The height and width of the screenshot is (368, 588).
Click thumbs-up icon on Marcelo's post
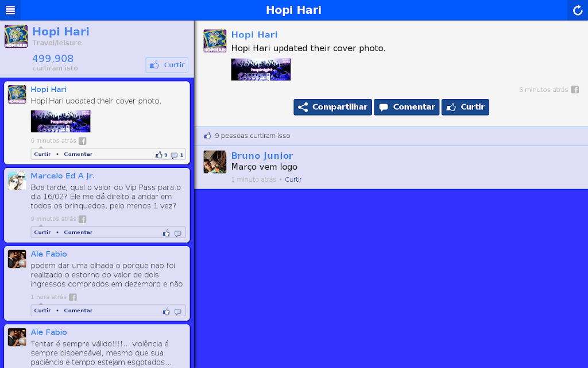166,233
